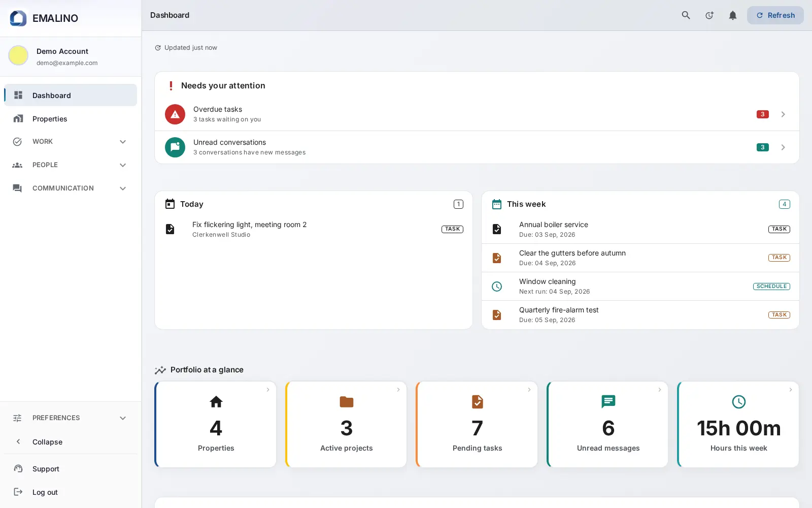Open Unread conversations via its chevron arrow
This screenshot has width=812, height=508.
click(x=783, y=147)
